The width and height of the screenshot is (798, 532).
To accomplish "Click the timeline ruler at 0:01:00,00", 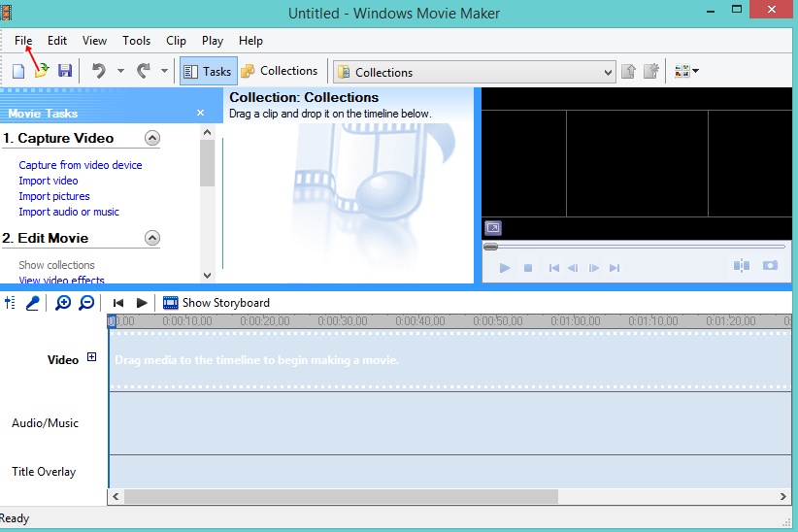I will point(576,321).
